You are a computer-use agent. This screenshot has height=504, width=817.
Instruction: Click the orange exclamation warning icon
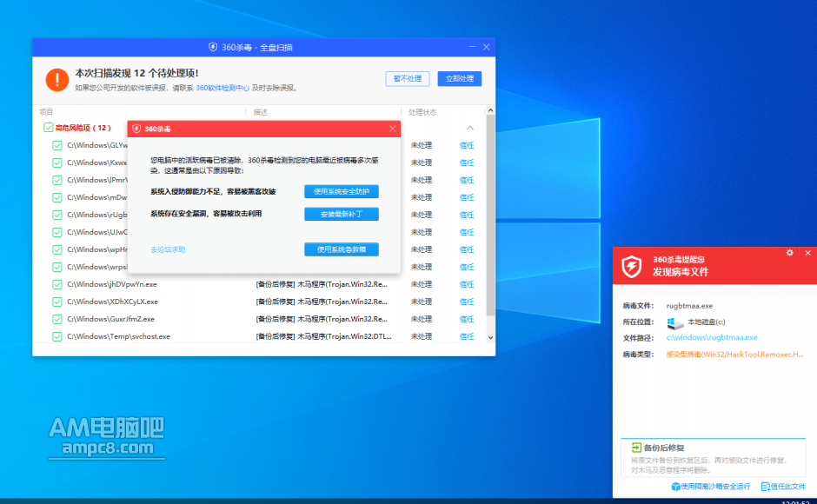(57, 80)
